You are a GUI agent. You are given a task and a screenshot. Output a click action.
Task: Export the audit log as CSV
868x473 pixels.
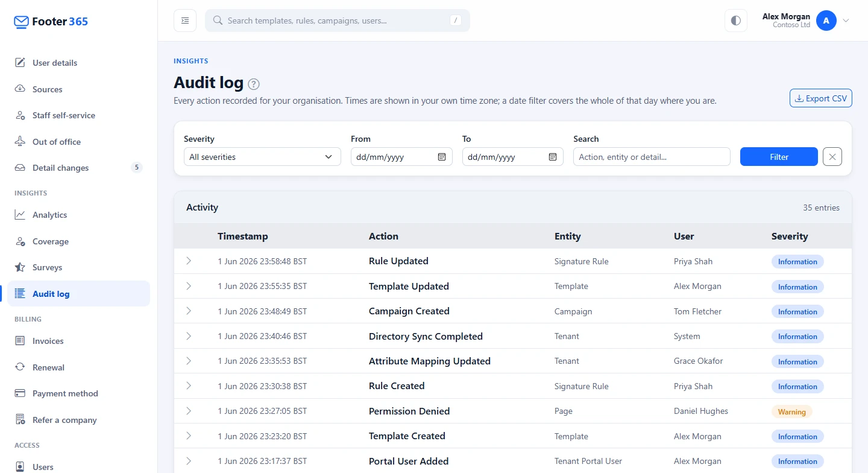click(x=820, y=98)
